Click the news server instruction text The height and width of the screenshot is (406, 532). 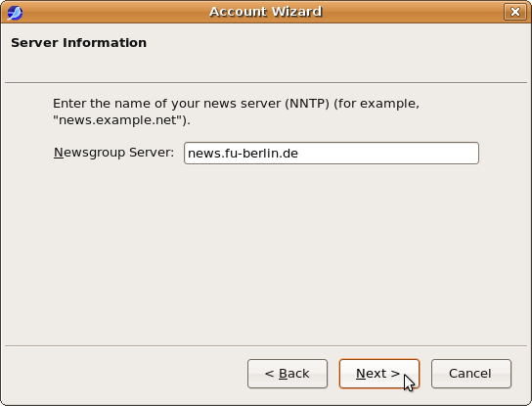tap(236, 112)
